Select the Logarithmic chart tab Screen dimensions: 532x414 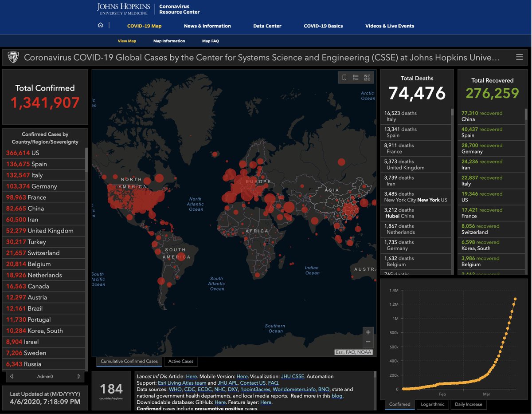click(x=433, y=404)
